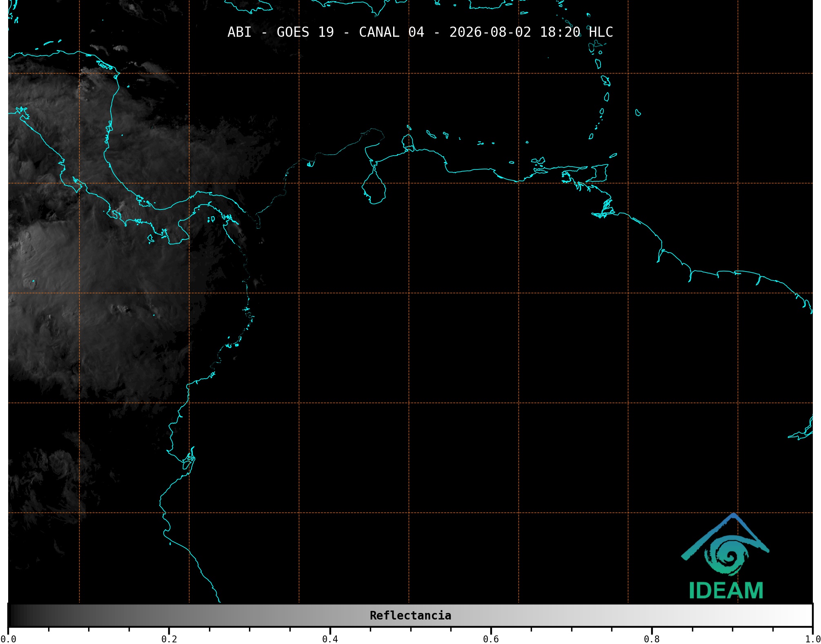The image size is (821, 644).
Task: Click the 0.6 colorbar tick label
Action: pos(491,639)
